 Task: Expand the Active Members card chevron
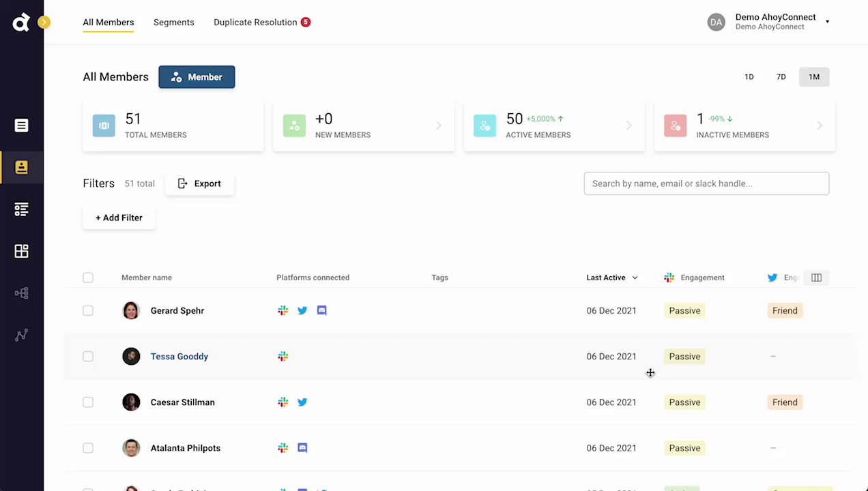coord(629,125)
